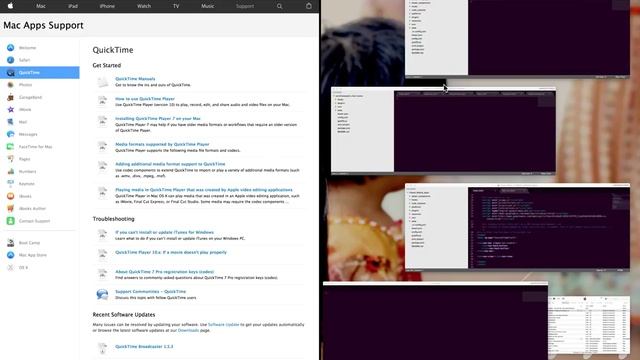Click the FaceTime for Mac icon
The image size is (640, 360).
11,147
